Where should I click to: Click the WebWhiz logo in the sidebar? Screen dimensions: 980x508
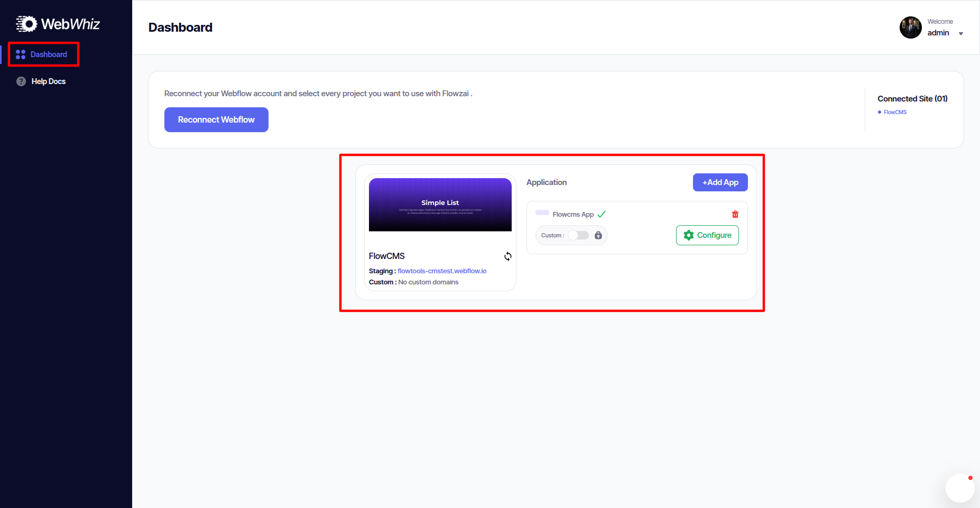pyautogui.click(x=58, y=24)
